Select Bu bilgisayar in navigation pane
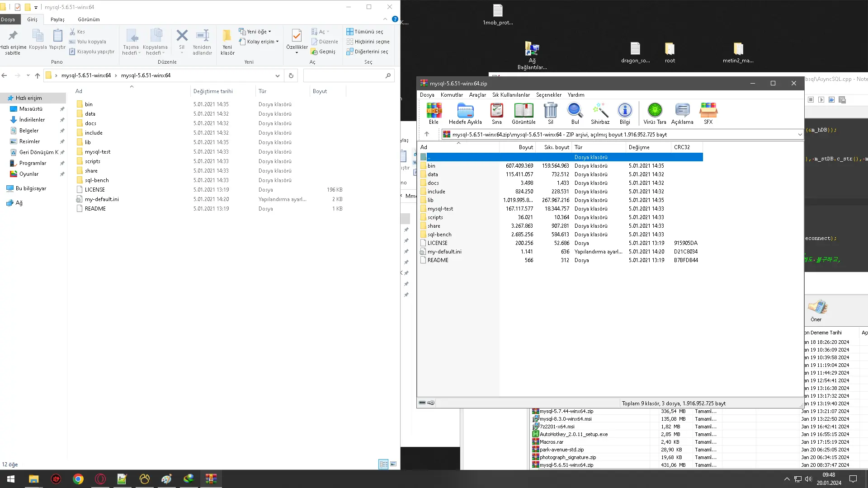 (x=31, y=188)
